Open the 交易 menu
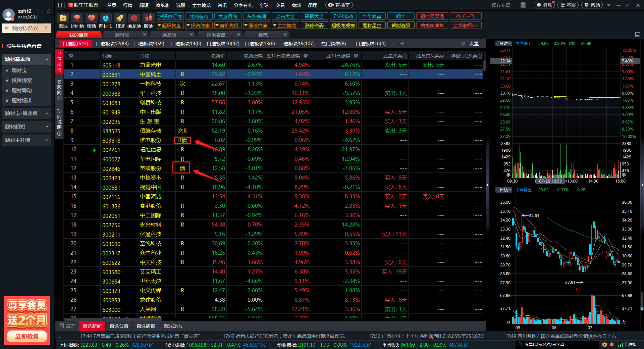 coord(280,5)
